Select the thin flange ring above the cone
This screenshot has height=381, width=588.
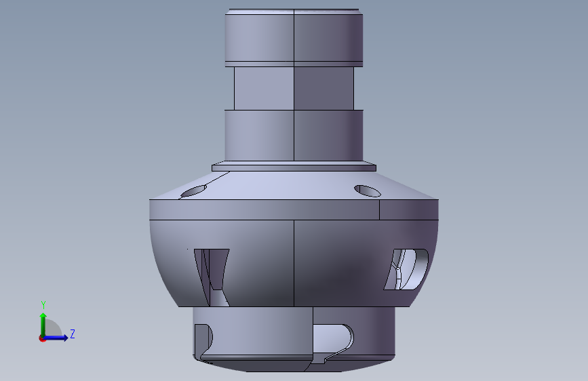pos(294,167)
